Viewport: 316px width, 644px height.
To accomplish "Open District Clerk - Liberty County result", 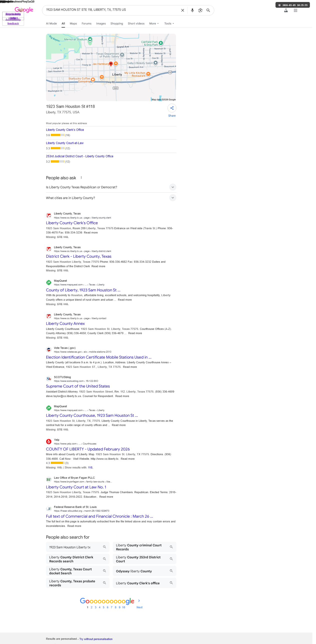I will pyautogui.click(x=78, y=256).
